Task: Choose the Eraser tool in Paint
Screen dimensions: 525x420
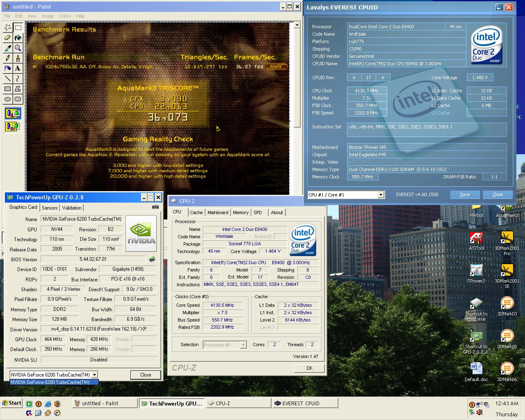Action: click(8, 38)
